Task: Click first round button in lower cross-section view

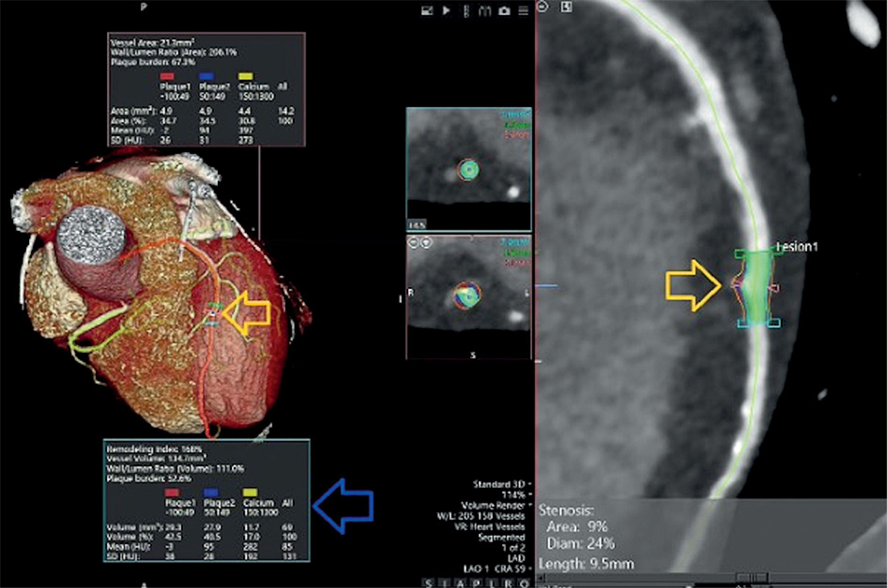Action: click(413, 243)
